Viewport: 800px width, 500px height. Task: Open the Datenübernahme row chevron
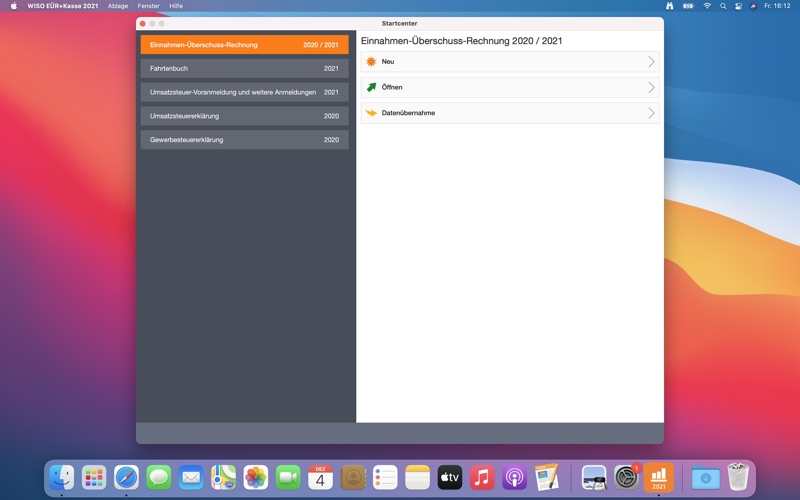coord(651,113)
